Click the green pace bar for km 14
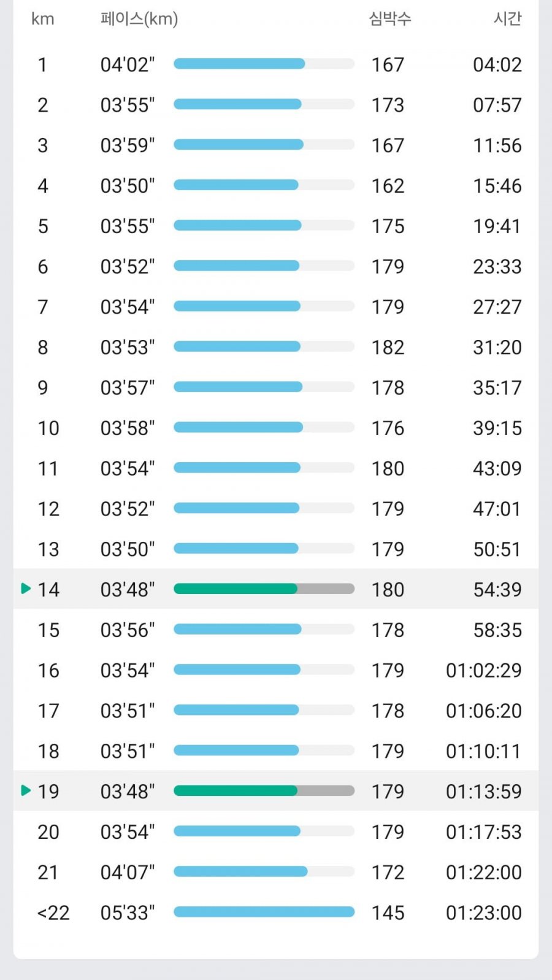Viewport: 552px width, 980px height. pos(236,589)
